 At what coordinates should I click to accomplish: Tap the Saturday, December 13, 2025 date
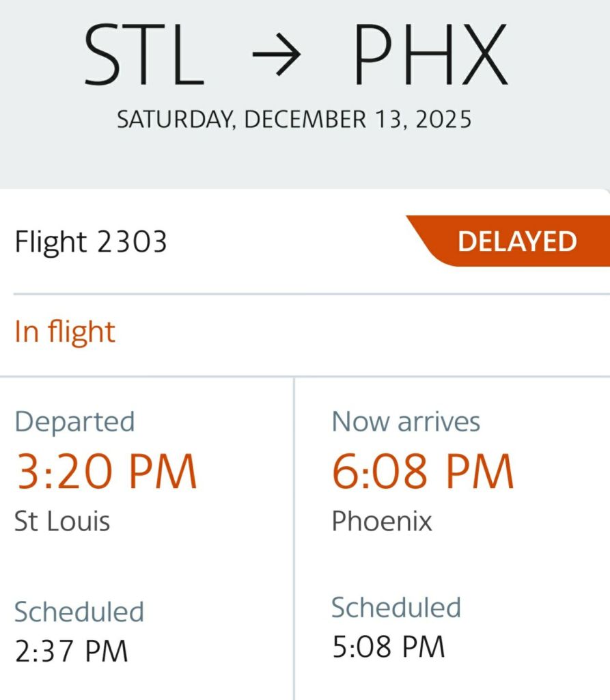pos(294,120)
